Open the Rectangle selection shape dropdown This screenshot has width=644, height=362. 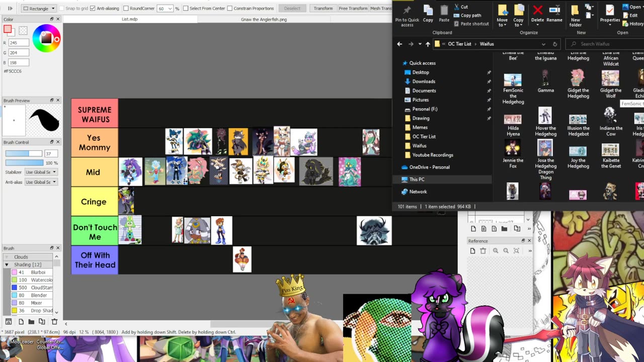[x=39, y=9]
